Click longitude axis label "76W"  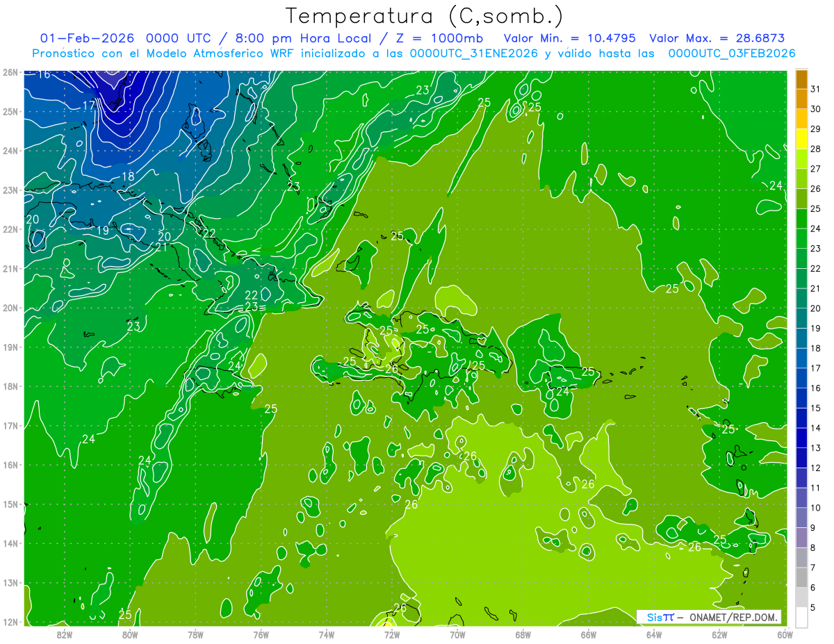[x=261, y=634]
